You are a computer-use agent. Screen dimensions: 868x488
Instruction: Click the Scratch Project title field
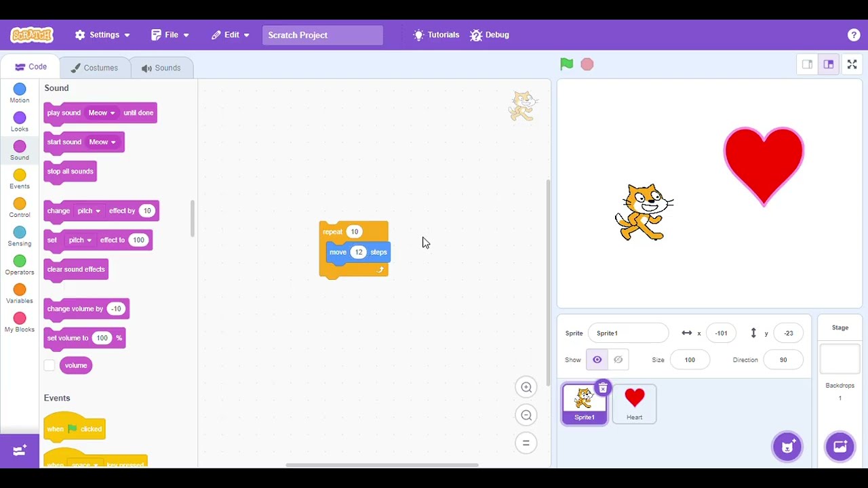[323, 35]
